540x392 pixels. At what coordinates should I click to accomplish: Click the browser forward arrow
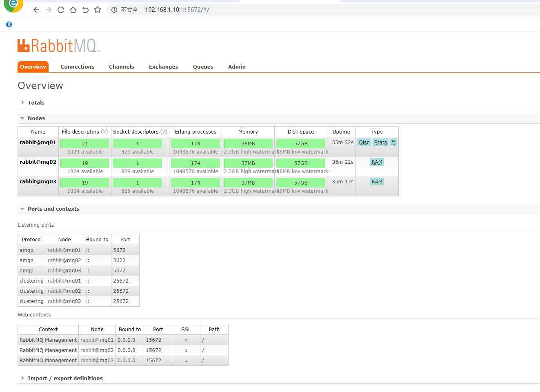49,10
